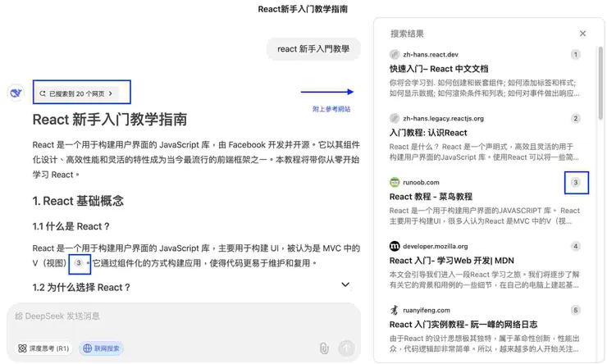The height and width of the screenshot is (364, 607).
Task: Click result number badge 4
Action: click(576, 246)
